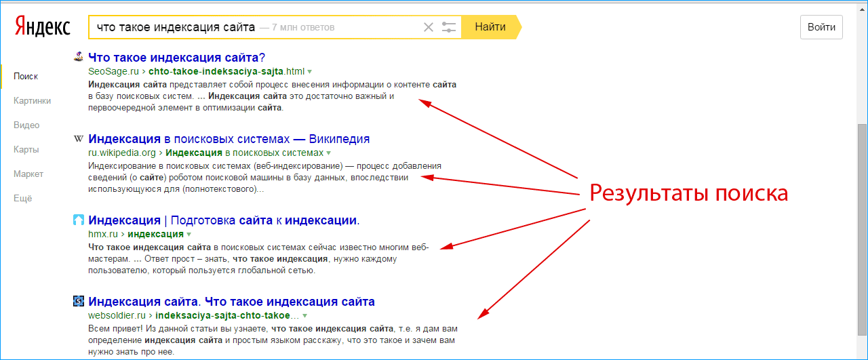868x360 pixels.
Task: Clear the search query with X icon
Action: (x=428, y=27)
